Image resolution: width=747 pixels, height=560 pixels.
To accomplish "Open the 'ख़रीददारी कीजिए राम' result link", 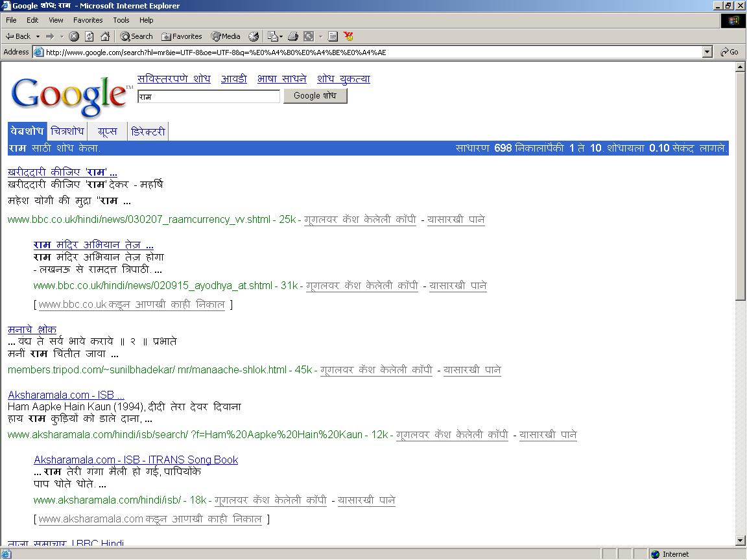I will coord(62,172).
